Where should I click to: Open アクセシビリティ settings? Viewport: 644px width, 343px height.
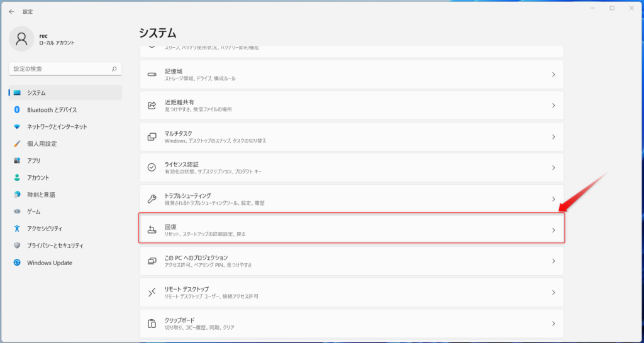(x=65, y=229)
